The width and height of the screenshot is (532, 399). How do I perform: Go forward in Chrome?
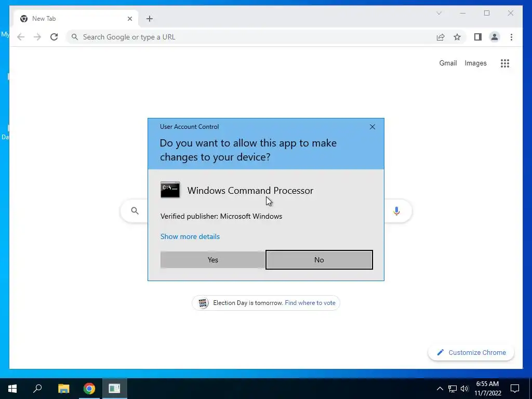click(37, 37)
